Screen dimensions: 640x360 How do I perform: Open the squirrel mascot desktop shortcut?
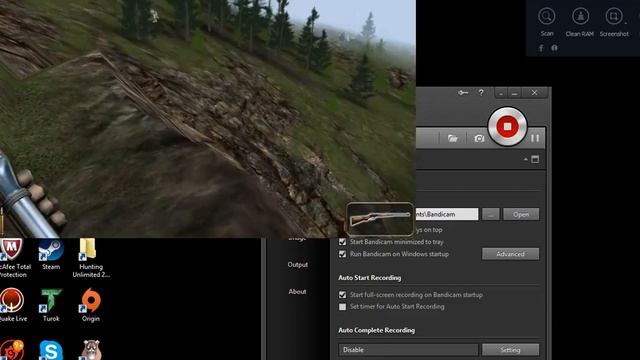click(x=91, y=350)
